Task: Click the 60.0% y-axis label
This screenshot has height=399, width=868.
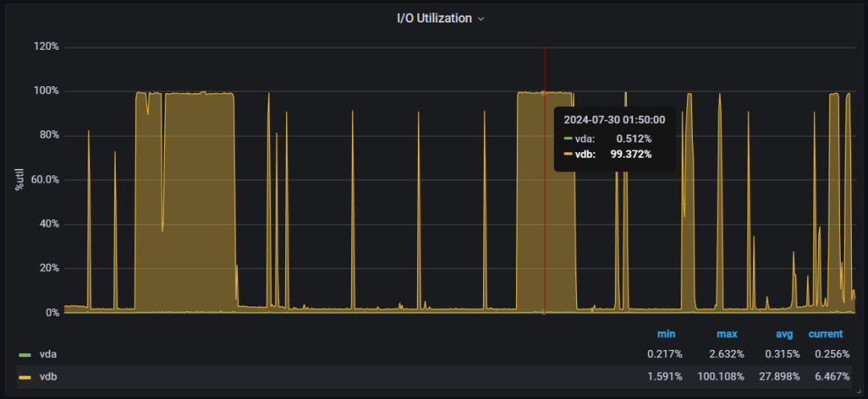Action: pos(45,180)
